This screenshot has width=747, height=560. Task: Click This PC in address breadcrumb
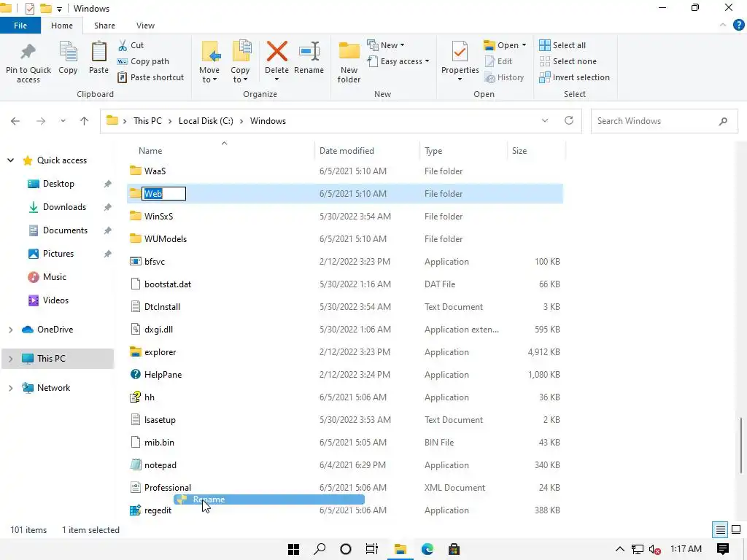(147, 121)
